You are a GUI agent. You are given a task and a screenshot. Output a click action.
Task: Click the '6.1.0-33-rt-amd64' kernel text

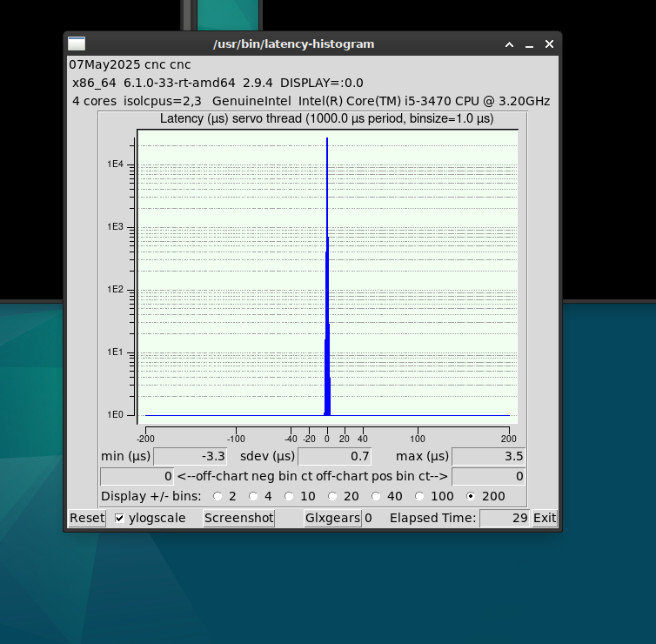pyautogui.click(x=179, y=83)
